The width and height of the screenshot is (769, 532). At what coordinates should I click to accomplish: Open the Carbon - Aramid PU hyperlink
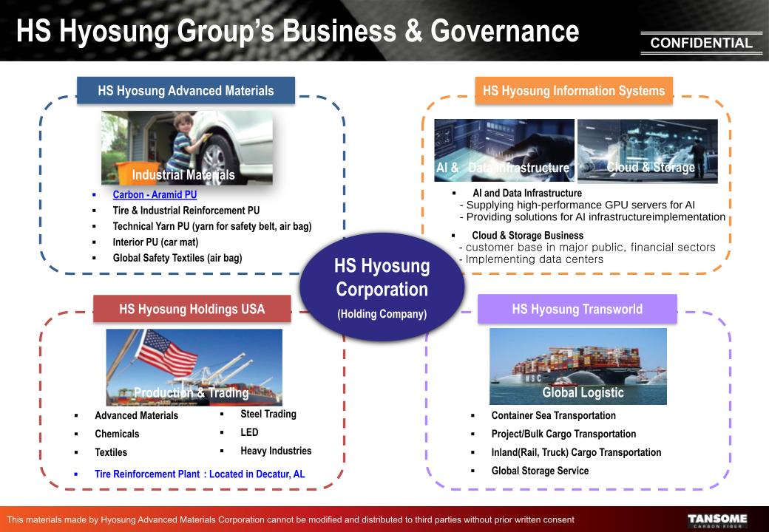[155, 195]
